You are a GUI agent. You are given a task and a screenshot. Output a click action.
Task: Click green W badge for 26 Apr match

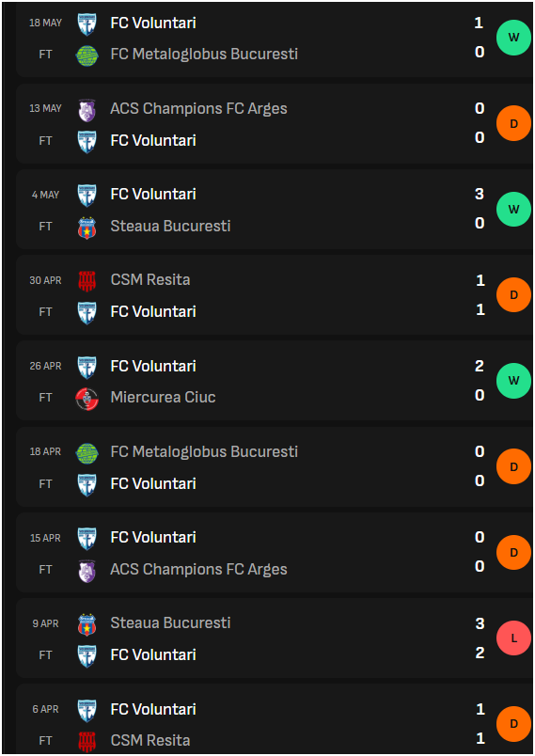click(513, 381)
